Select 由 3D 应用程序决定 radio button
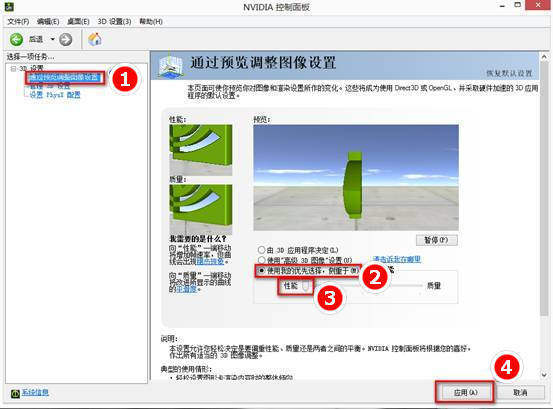The width and height of the screenshot is (553, 409). [261, 250]
